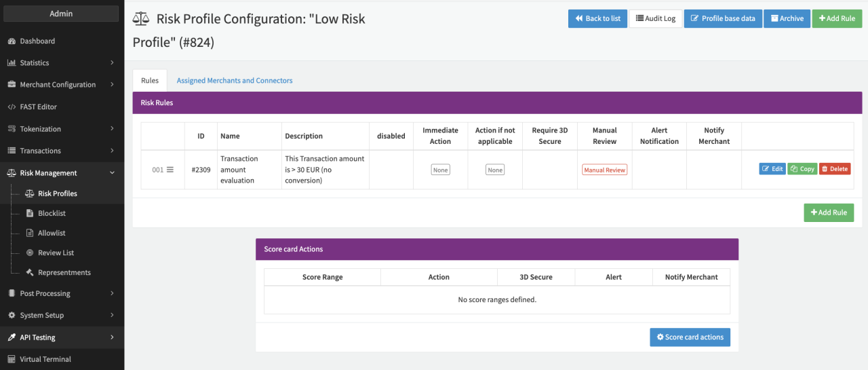Click the FAST Editor code icon
Image resolution: width=868 pixels, height=370 pixels.
coord(12,107)
